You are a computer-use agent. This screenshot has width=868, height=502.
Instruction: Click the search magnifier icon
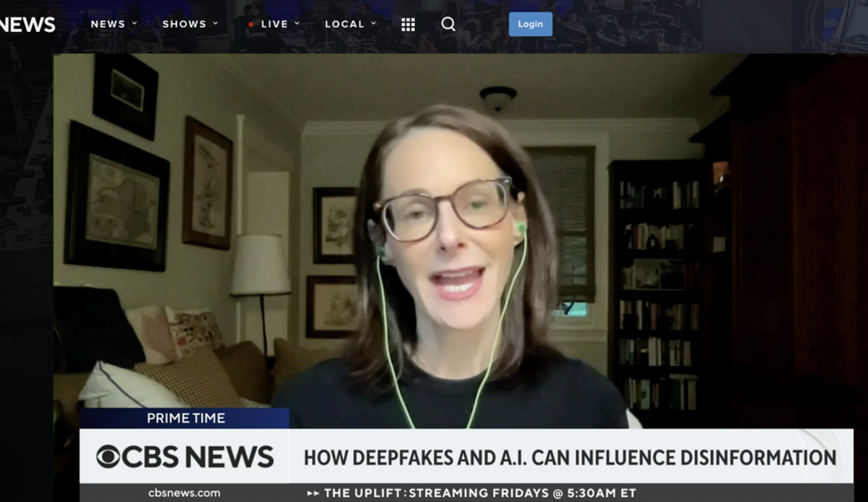pos(448,24)
